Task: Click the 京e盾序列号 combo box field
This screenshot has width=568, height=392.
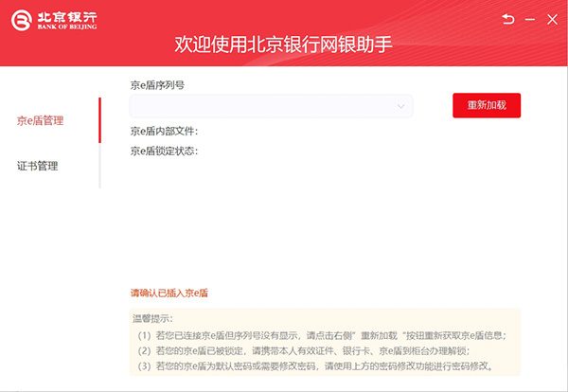Action: click(x=271, y=106)
